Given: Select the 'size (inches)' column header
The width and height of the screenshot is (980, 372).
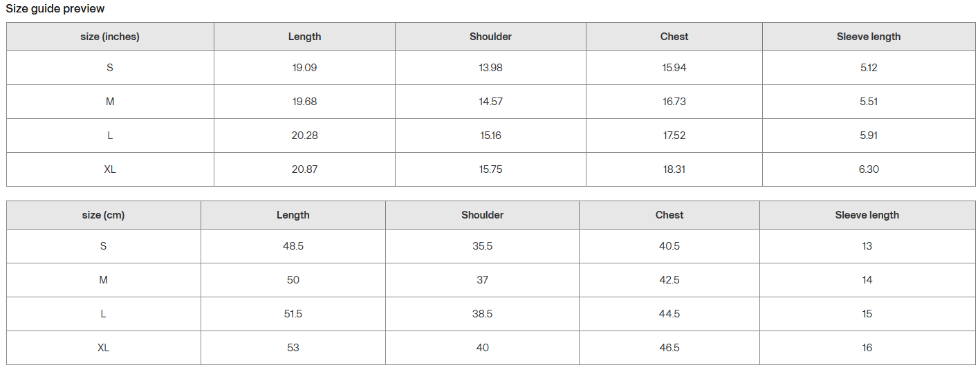Looking at the screenshot, I should [x=110, y=37].
